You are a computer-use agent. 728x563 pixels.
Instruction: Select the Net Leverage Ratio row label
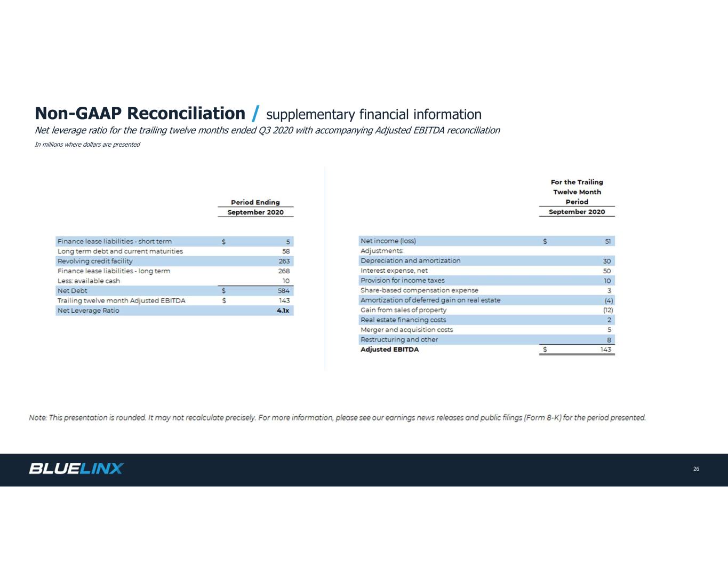tap(89, 311)
